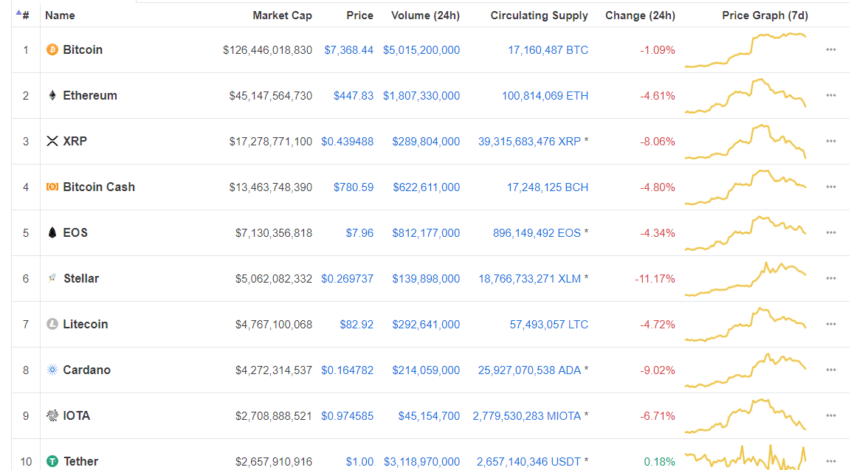Click the EOS logo icon
868x470 pixels.
pos(52,232)
